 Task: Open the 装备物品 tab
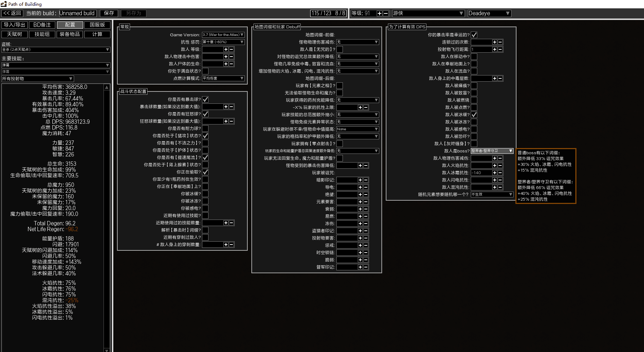tap(70, 34)
